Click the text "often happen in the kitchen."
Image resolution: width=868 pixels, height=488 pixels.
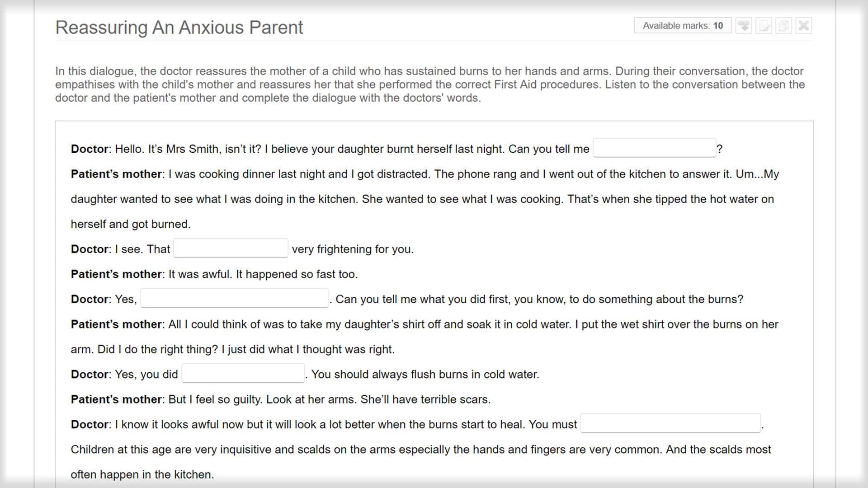point(142,474)
